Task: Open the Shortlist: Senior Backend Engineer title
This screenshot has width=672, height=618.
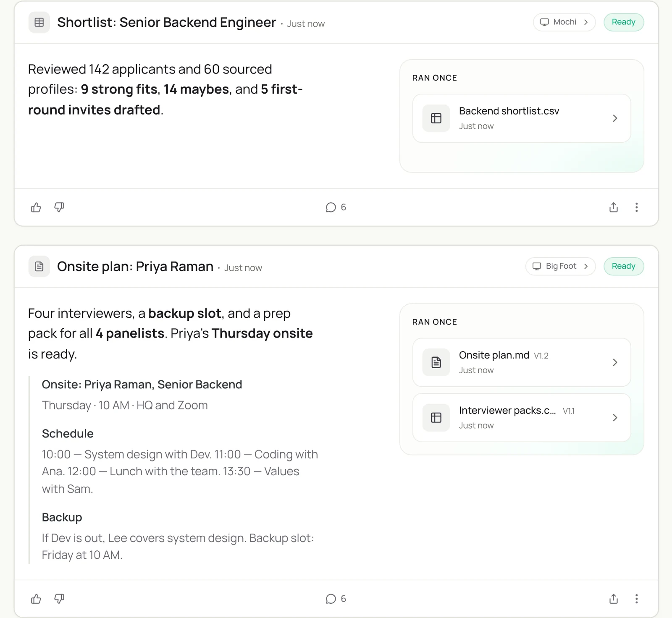Action: coord(167,22)
